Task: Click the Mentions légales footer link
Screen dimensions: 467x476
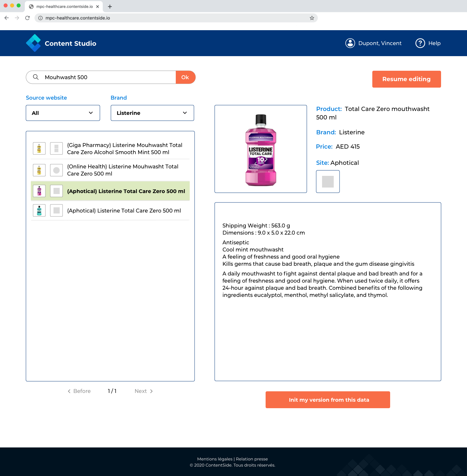Action: tap(215, 459)
